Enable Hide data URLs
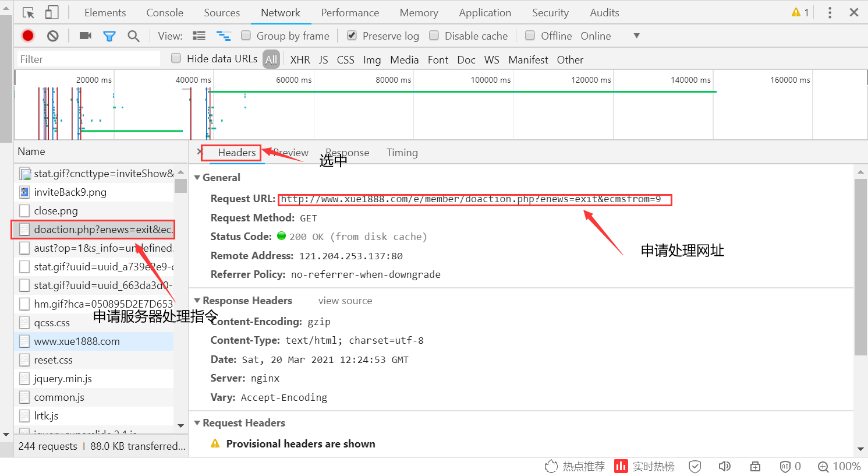The image size is (868, 476). point(176,58)
